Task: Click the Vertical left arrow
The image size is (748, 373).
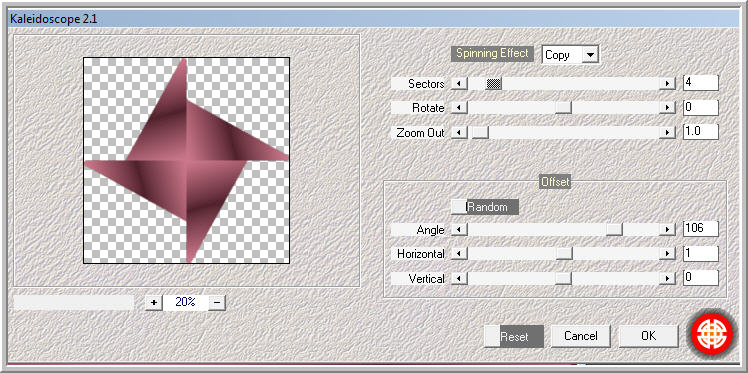Action: 459,278
